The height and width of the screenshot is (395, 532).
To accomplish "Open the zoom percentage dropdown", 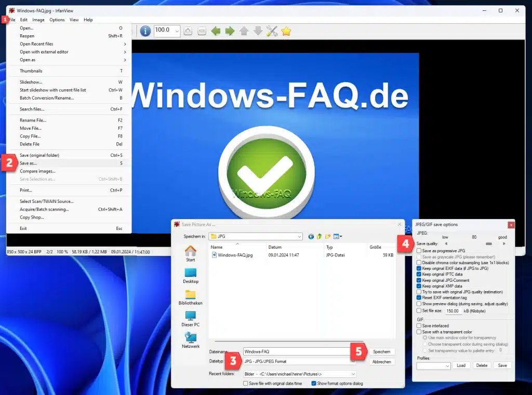I will [x=177, y=31].
